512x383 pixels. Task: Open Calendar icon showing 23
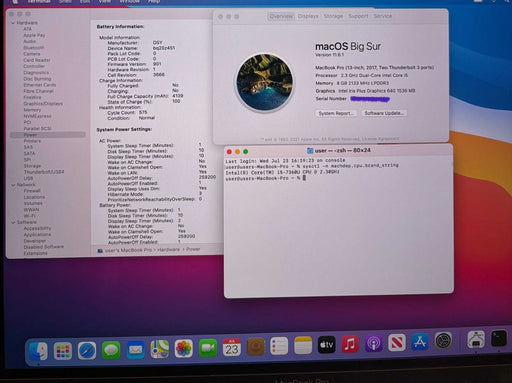[x=232, y=347]
